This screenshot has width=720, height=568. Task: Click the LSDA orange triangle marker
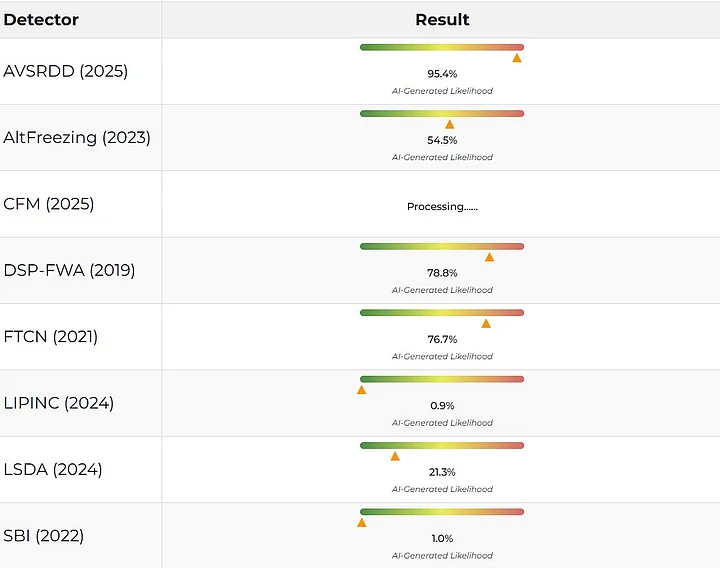click(395, 456)
